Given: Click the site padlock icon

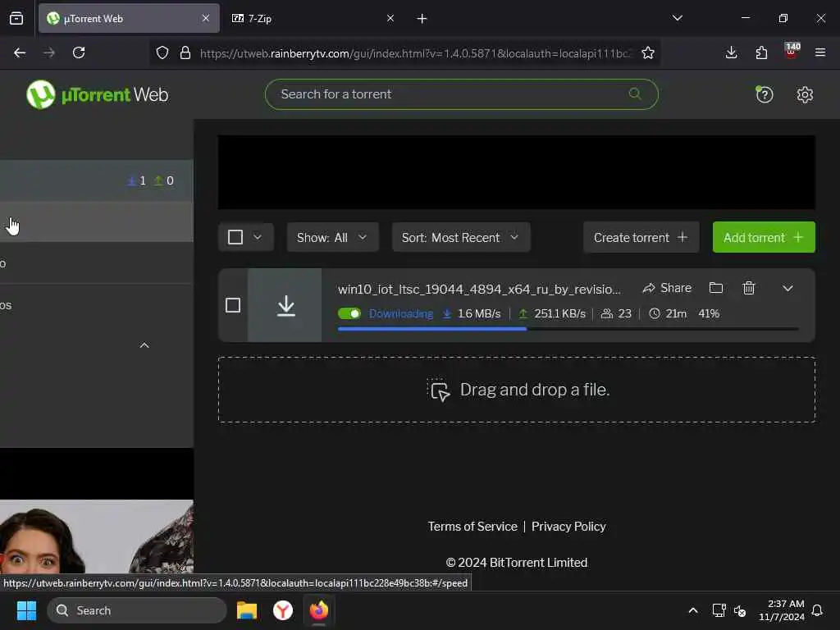Looking at the screenshot, I should point(185,52).
